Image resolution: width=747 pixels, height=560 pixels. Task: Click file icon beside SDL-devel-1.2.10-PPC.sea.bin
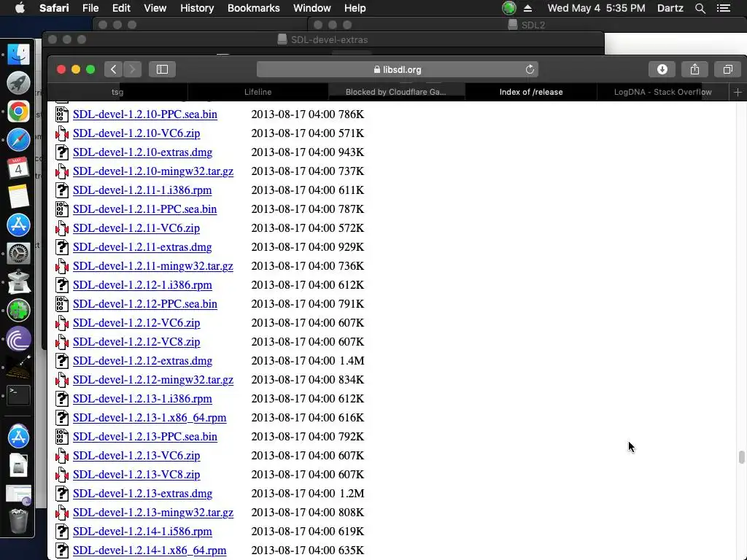[x=62, y=114]
